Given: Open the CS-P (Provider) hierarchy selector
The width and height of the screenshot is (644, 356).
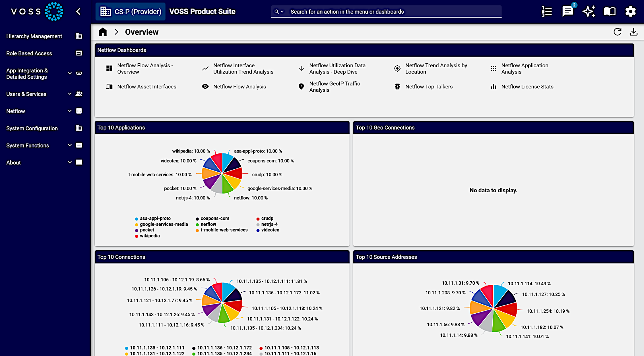Looking at the screenshot, I should tap(131, 12).
